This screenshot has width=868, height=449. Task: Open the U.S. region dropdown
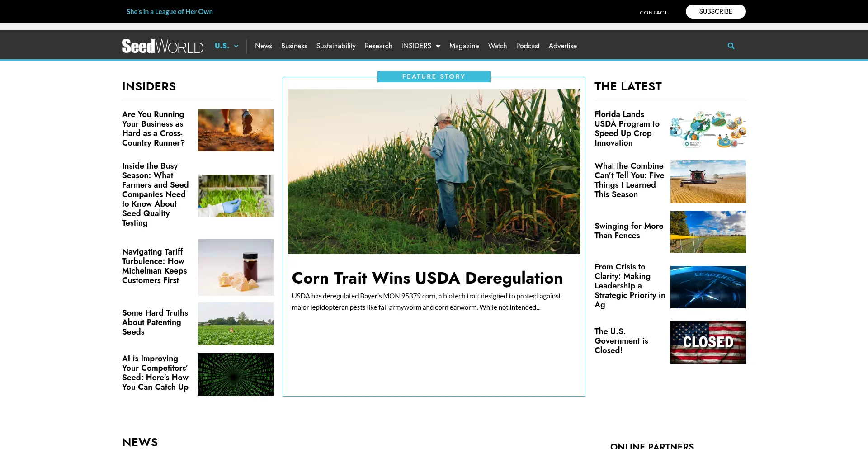[226, 46]
